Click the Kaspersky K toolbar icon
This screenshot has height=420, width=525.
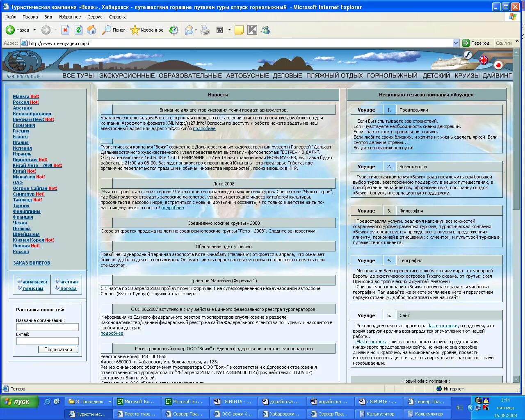click(252, 30)
